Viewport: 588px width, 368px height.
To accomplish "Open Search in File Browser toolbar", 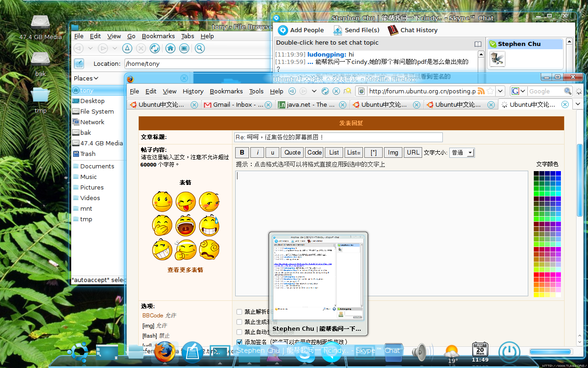I will pyautogui.click(x=199, y=48).
